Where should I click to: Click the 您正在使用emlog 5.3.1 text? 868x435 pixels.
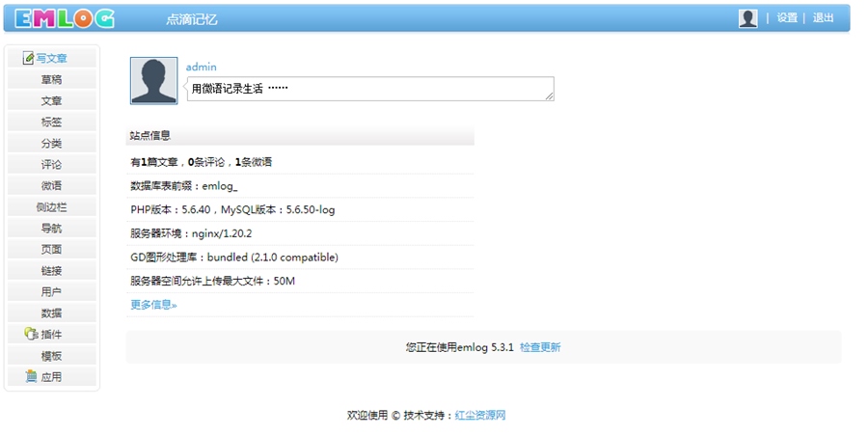pos(459,347)
